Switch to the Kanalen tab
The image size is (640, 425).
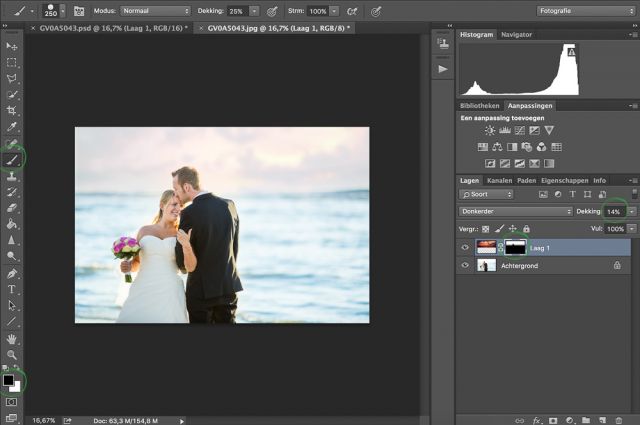click(499, 180)
